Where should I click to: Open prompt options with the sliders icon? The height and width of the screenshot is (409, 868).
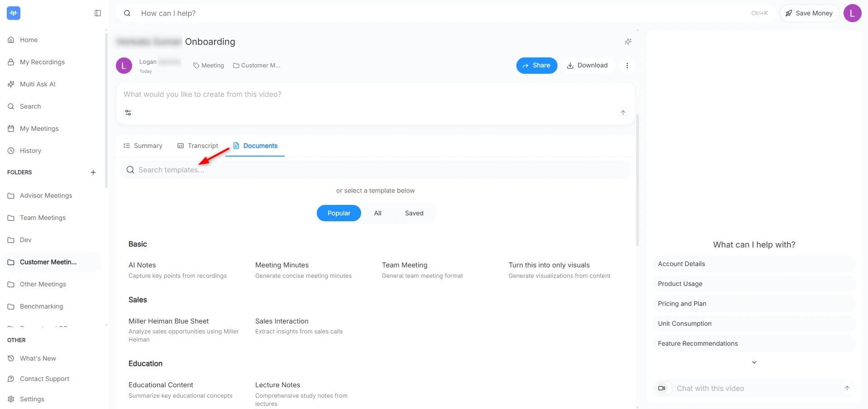point(128,113)
